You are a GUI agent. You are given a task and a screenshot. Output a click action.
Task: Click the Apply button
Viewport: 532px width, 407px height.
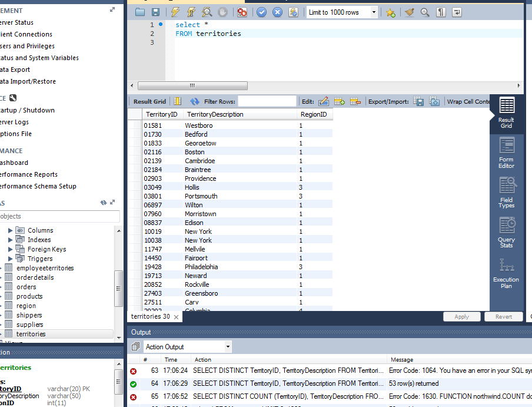[x=461, y=317]
